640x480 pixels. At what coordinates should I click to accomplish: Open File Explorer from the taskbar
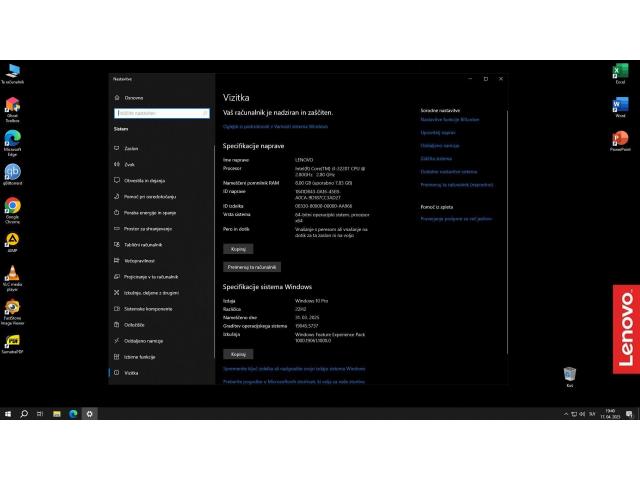[x=57, y=414]
